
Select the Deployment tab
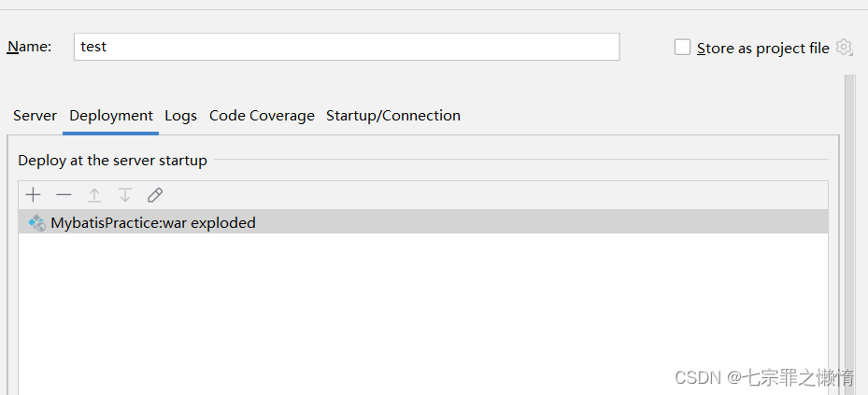111,116
